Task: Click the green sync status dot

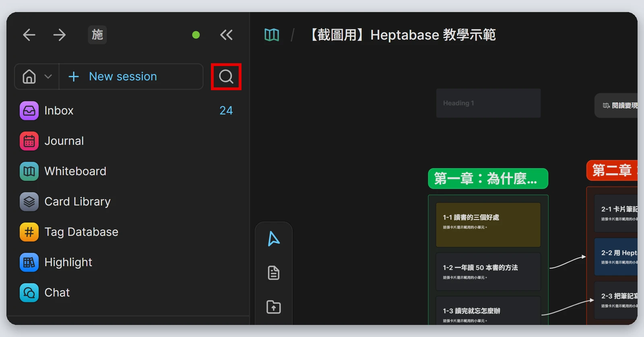Action: coord(196,35)
